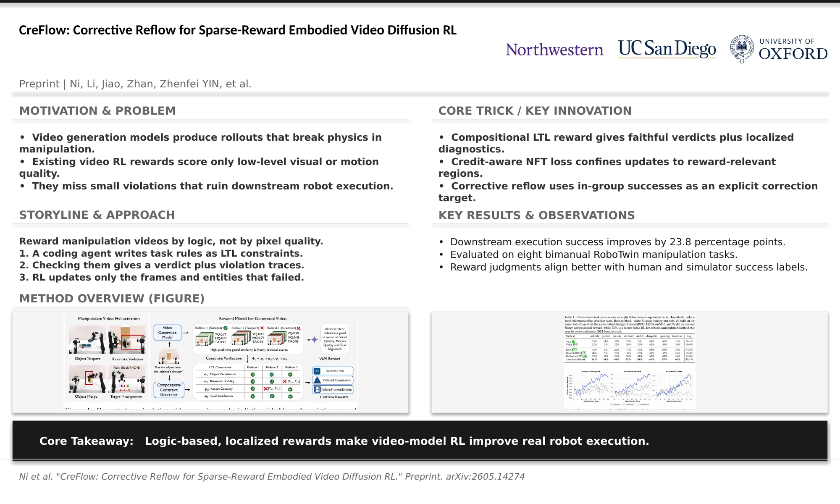This screenshot has width=840, height=504.
Task: Click the film icon beside Failure Frames/Entities
Action: pyautogui.click(x=317, y=389)
